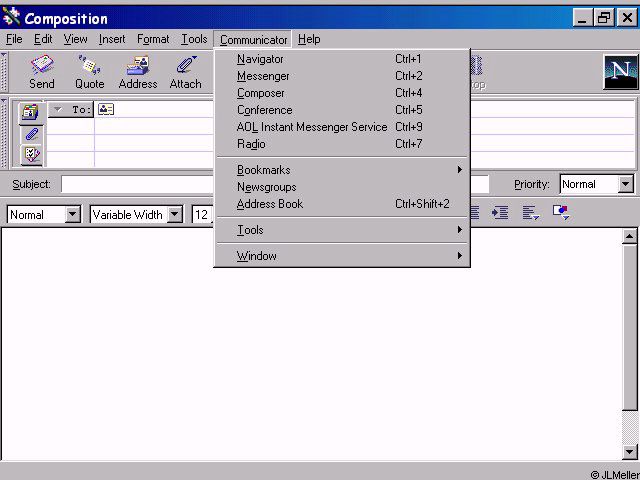Show the message sending options tab
Image resolution: width=640 pixels, height=480 pixels.
click(31, 155)
